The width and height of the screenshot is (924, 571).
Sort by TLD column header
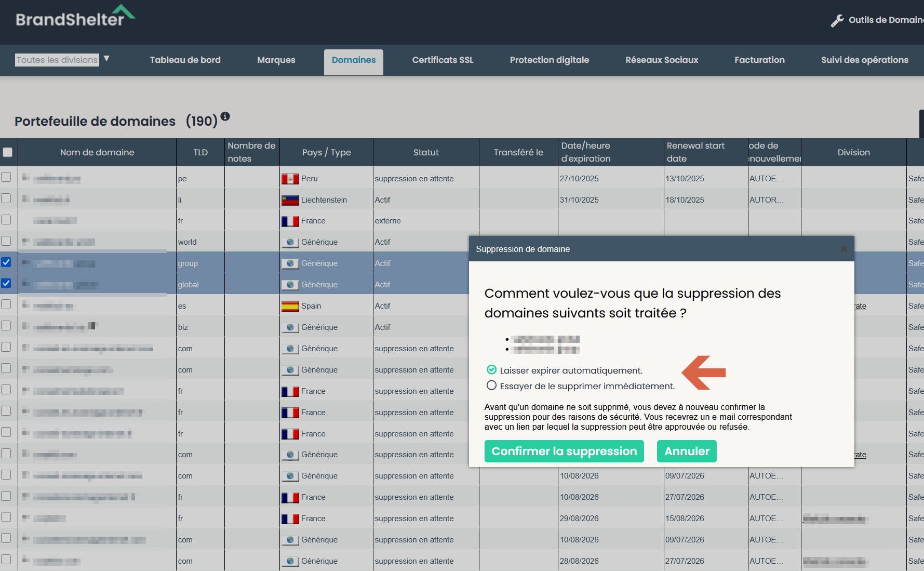pos(200,152)
